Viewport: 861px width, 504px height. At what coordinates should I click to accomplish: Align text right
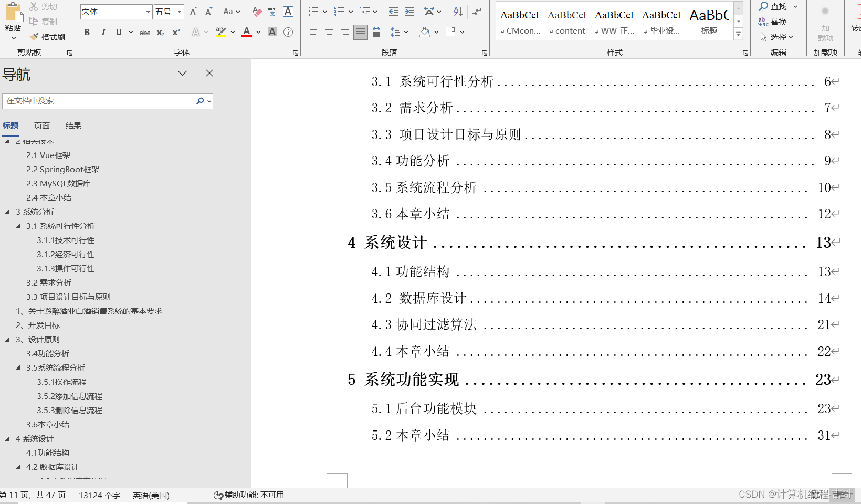pyautogui.click(x=344, y=32)
